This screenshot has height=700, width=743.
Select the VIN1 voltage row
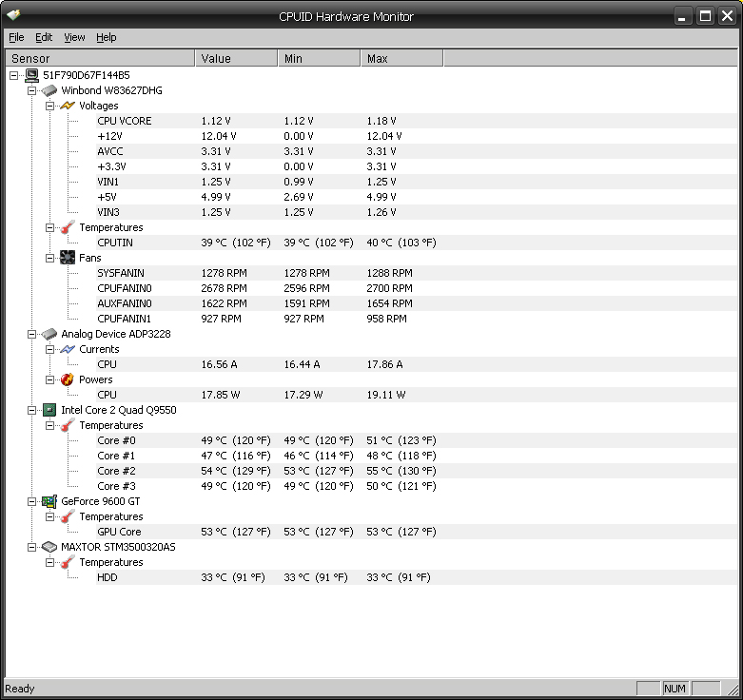(417, 182)
